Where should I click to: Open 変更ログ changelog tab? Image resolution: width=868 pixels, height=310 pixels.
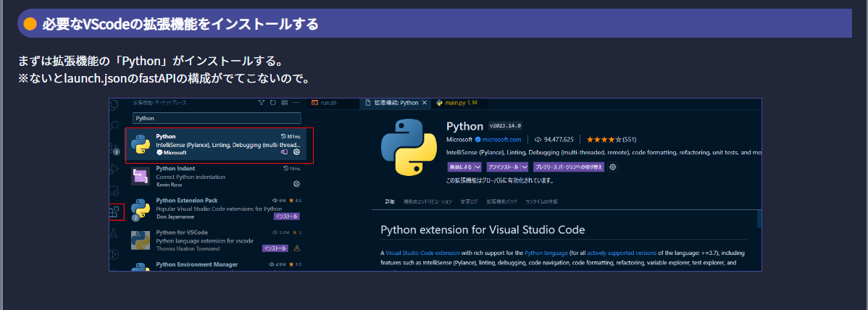pos(469,201)
